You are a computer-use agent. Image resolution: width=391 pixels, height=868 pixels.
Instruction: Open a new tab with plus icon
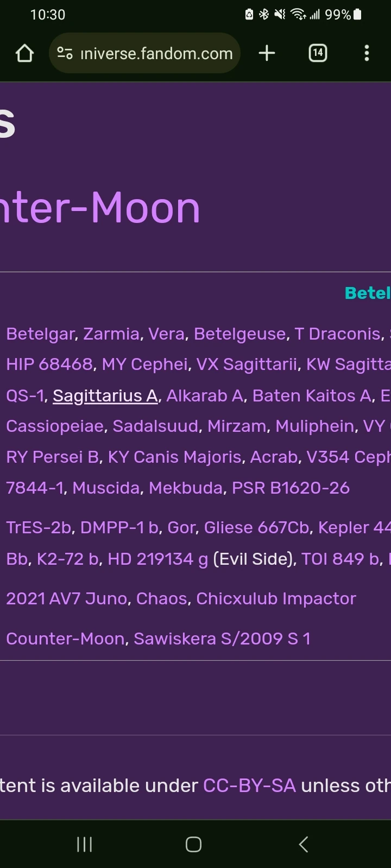(x=267, y=53)
